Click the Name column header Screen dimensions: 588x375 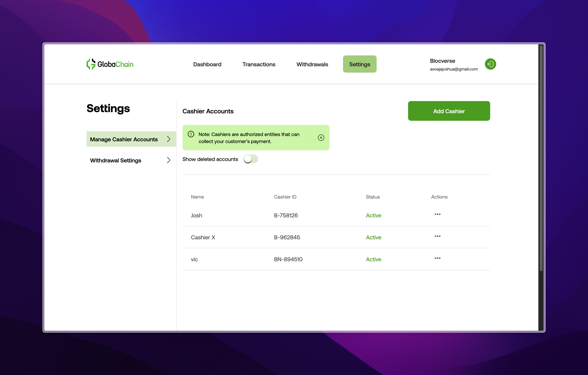coord(197,197)
